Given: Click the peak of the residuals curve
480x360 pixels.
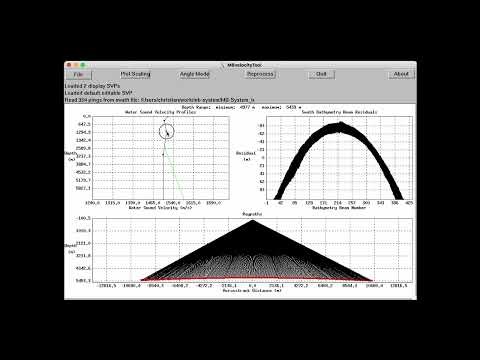Looking at the screenshot, I should [x=340, y=125].
